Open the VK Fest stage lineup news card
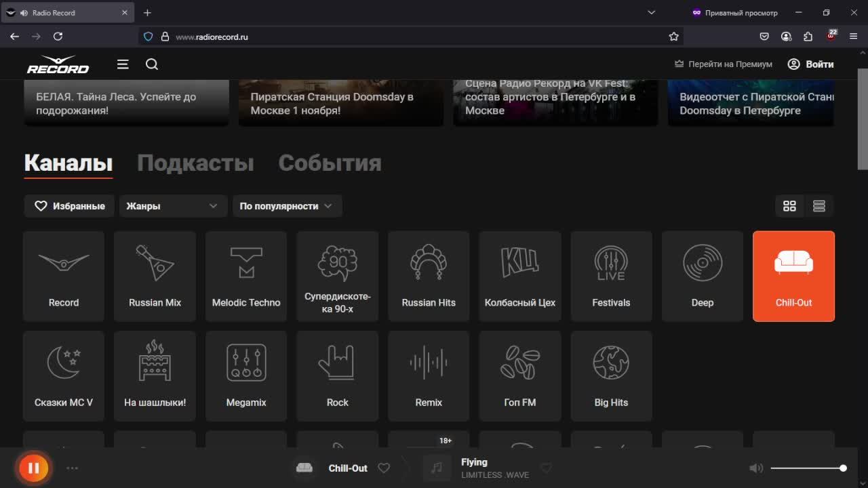Viewport: 868px width, 488px height. [555, 103]
